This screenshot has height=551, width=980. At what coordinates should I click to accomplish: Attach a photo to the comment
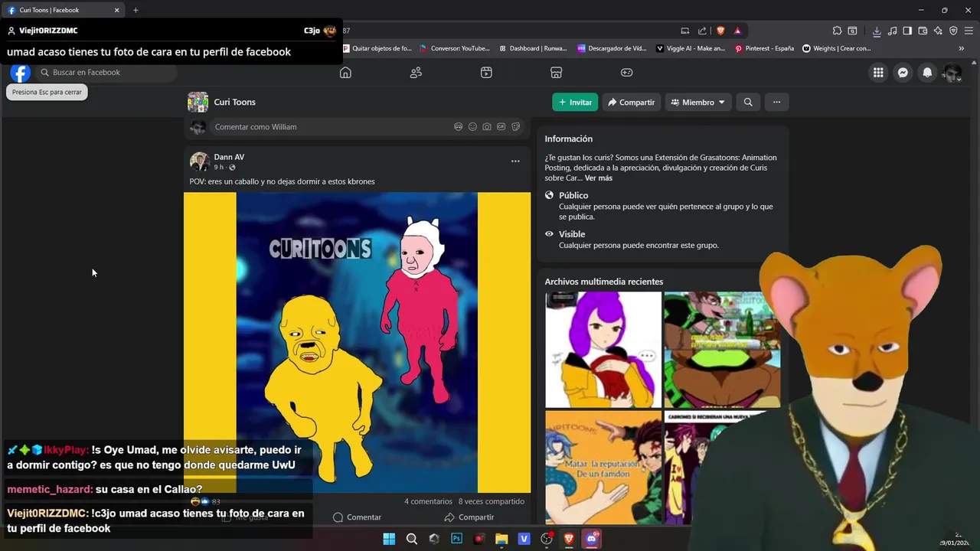[x=487, y=127]
